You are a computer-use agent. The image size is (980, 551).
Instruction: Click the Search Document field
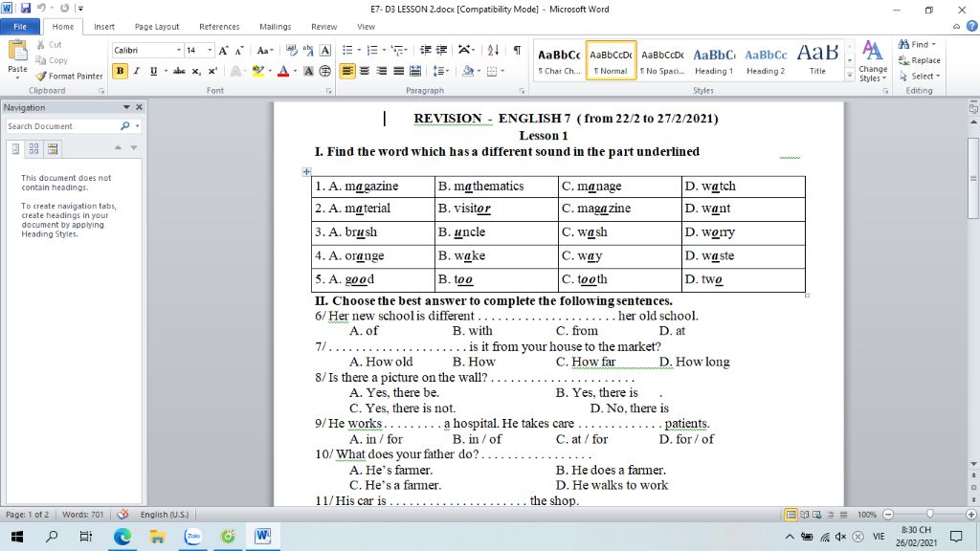(x=61, y=125)
